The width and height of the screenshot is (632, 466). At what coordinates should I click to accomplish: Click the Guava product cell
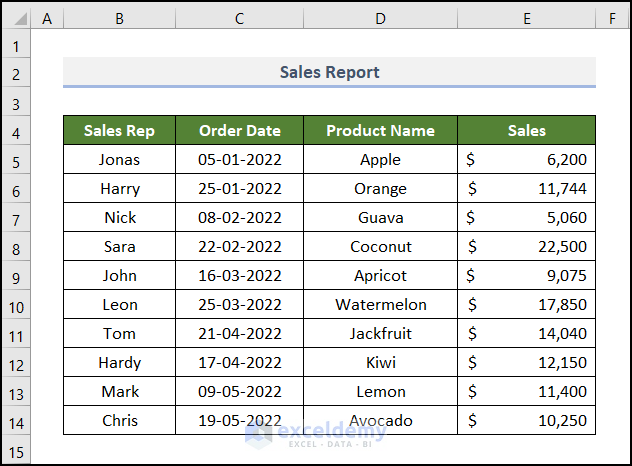coord(380,218)
